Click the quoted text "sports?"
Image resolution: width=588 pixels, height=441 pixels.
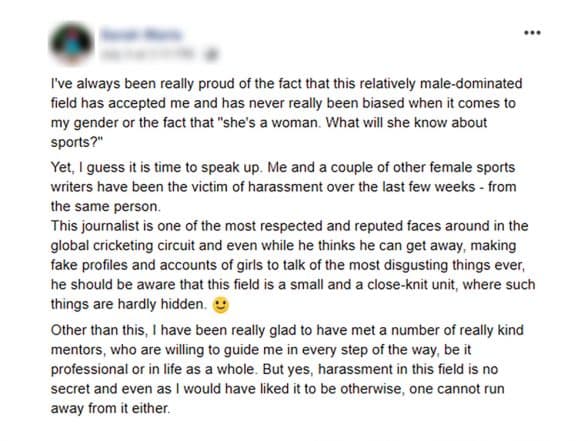(x=77, y=142)
